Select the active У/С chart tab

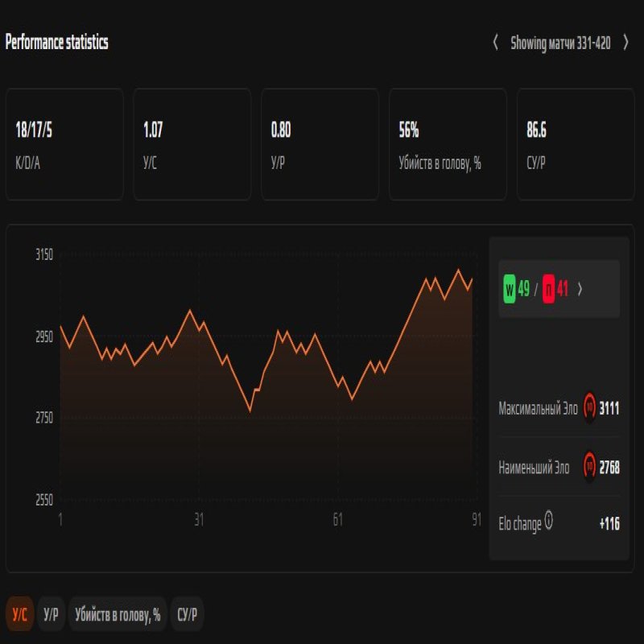19,613
